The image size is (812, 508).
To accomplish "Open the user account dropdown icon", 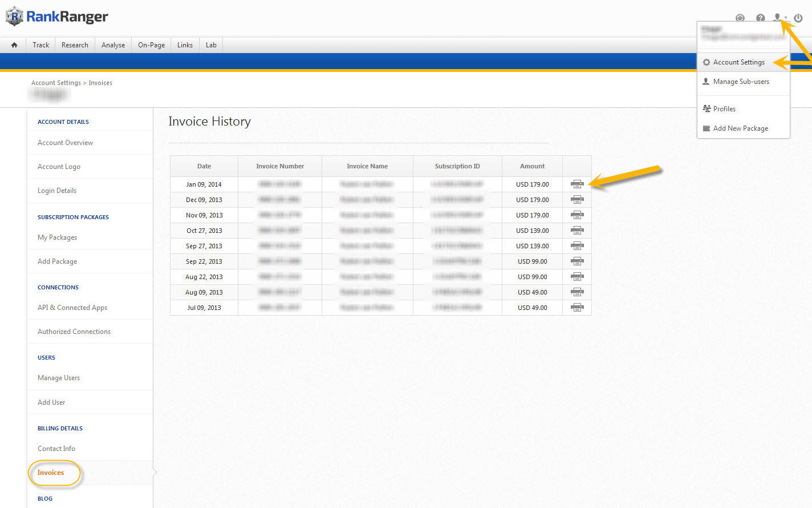I will pos(778,18).
